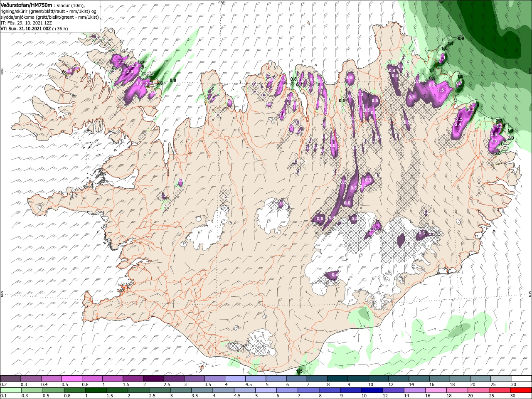Viewport: 532px width, 399px height.
Task: Select rain legend swatch between 0.3 and 0.5
Action: point(32,390)
